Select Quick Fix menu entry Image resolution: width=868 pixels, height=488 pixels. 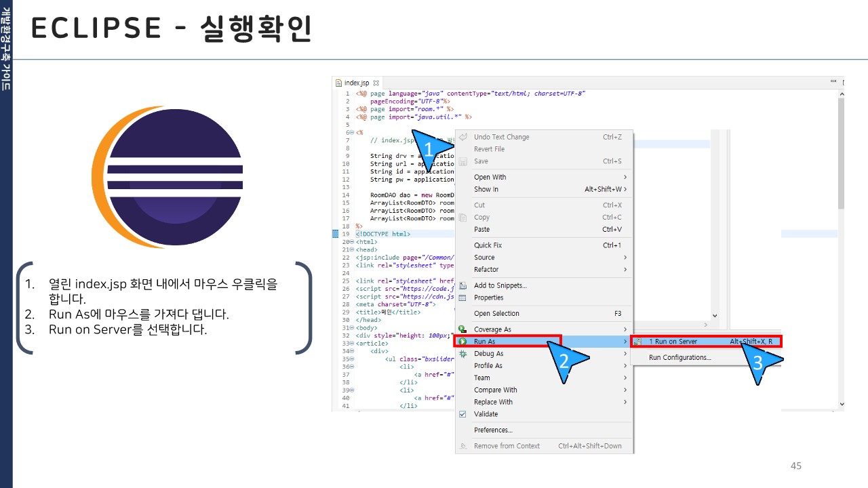coord(543,245)
